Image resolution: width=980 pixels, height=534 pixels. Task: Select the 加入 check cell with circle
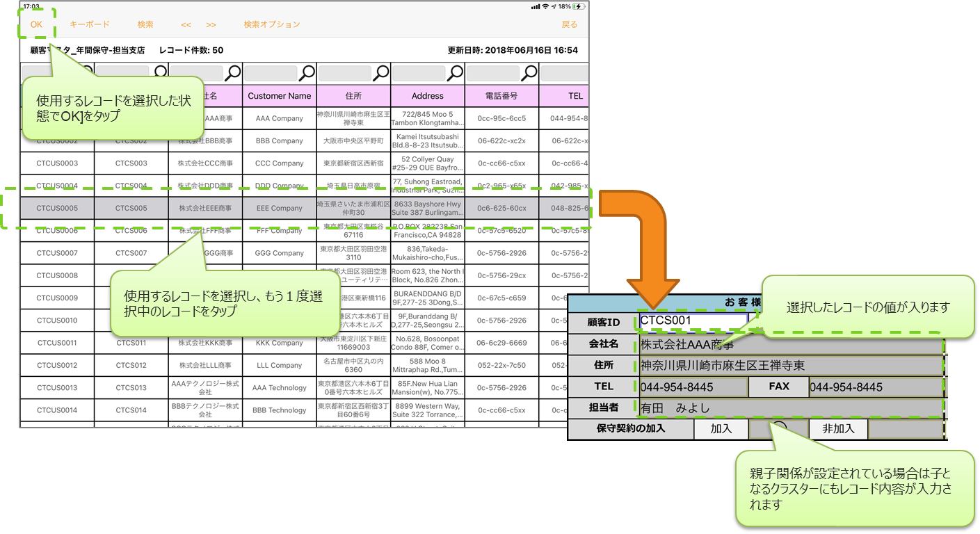click(x=778, y=429)
